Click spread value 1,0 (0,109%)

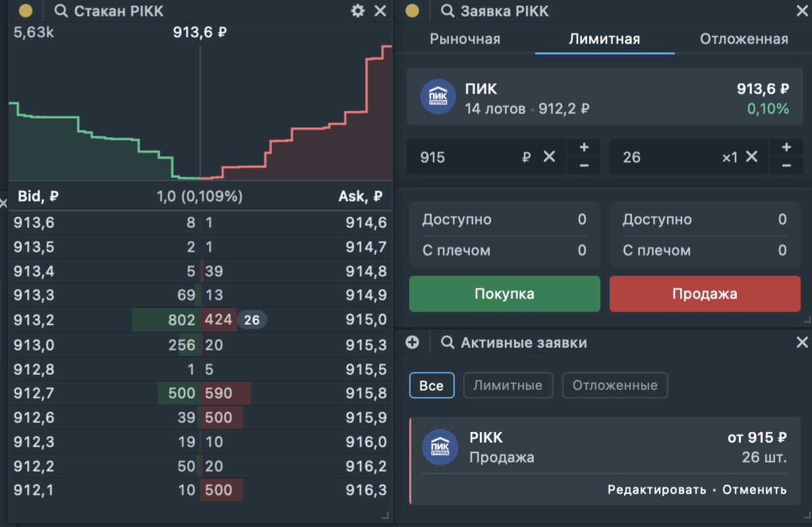(x=200, y=196)
